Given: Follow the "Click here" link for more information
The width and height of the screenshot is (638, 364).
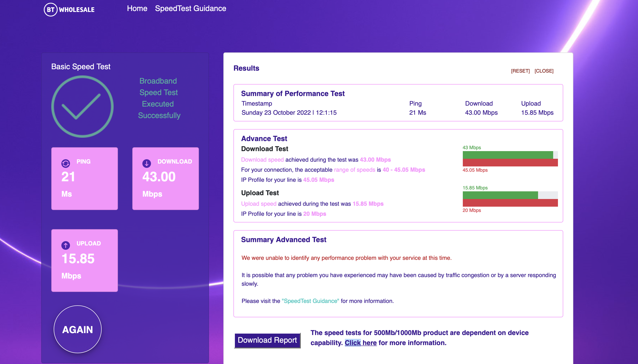Looking at the screenshot, I should click(x=360, y=343).
